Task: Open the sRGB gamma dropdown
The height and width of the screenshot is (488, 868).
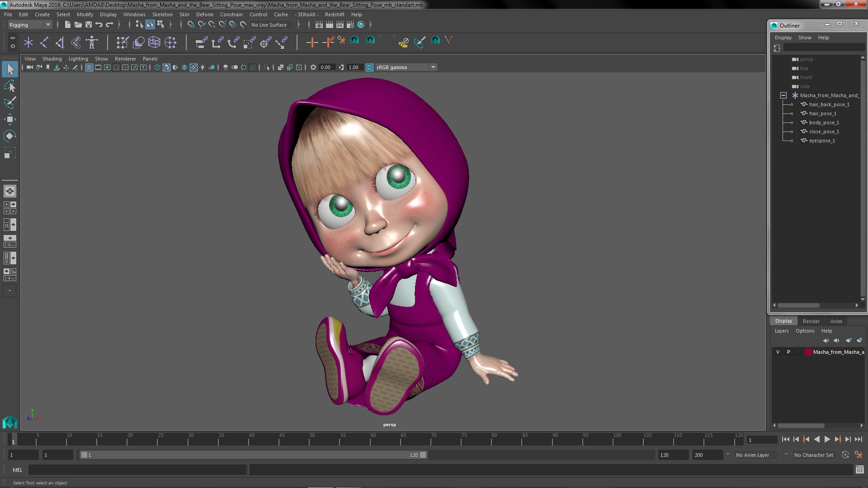Action: click(433, 67)
